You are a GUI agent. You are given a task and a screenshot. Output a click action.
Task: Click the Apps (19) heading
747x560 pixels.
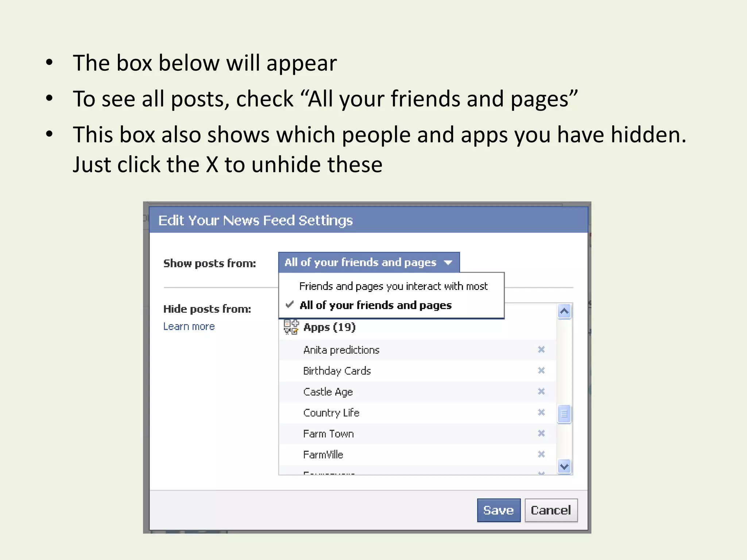[329, 327]
